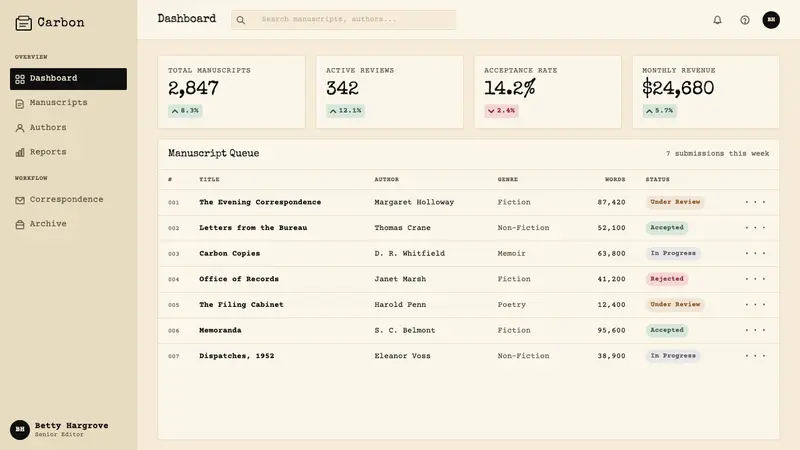Click Betty Hargrove's avatar in sidebar
Image resolution: width=800 pixels, height=450 pixels.
[20, 430]
